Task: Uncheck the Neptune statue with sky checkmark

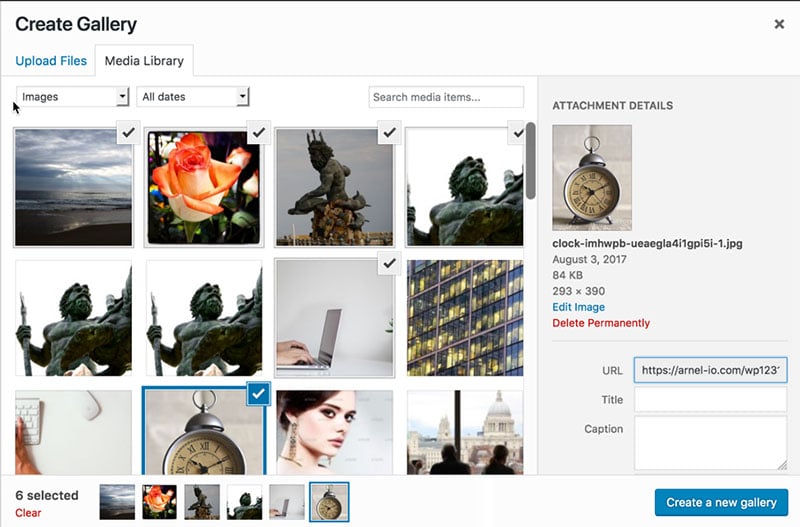Action: pos(389,133)
